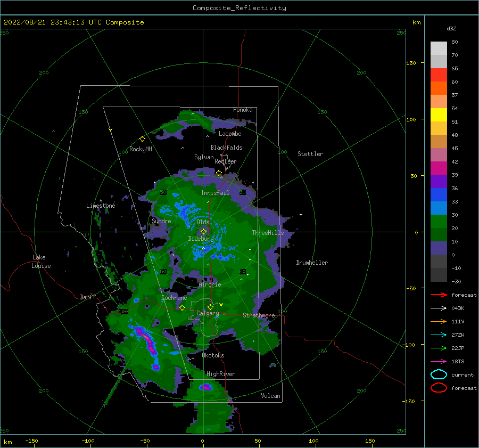Click the Calgary city label
This screenshot has height=448, width=479.
click(x=208, y=313)
